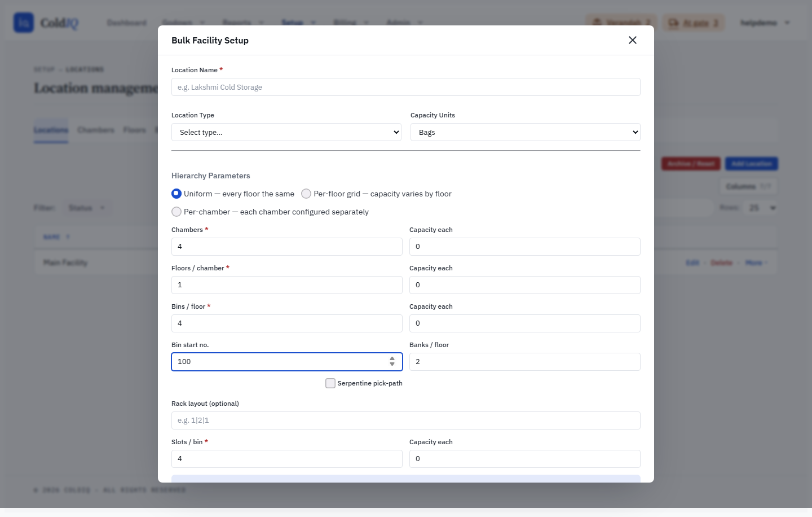The width and height of the screenshot is (812, 517).
Task: Click Capacity each field beside Chambers
Action: [x=525, y=247]
